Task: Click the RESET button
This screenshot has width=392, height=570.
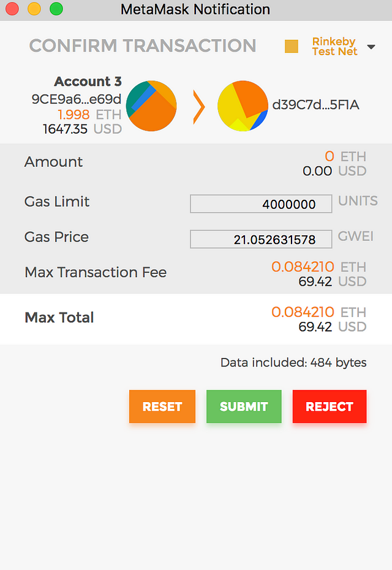Action: point(162,406)
